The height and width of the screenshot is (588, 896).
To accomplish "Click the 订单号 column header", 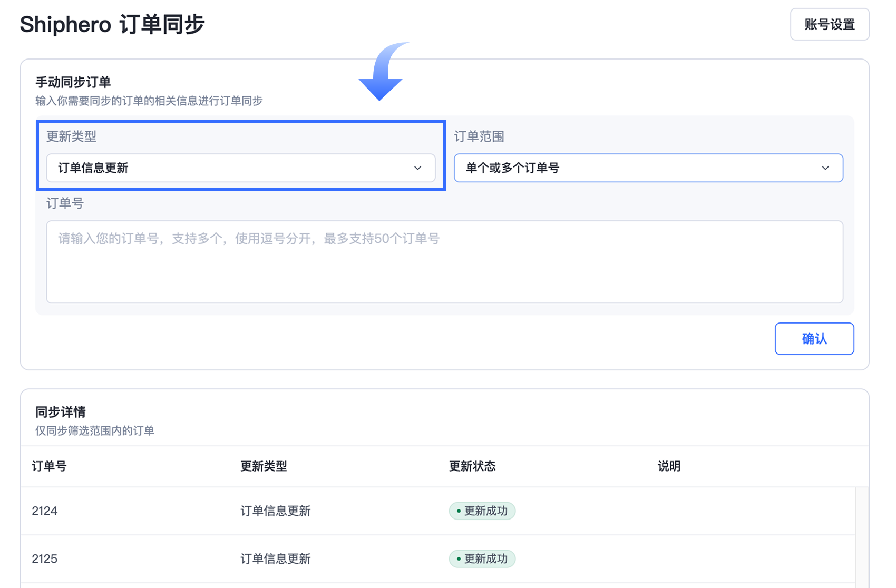I will [x=49, y=466].
